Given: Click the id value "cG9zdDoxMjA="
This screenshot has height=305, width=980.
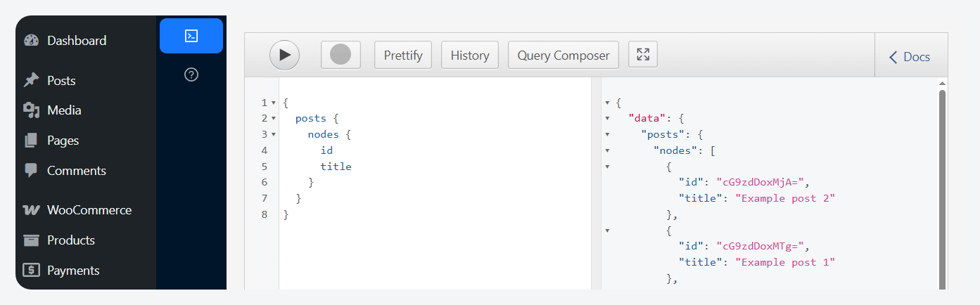Looking at the screenshot, I should pyautogui.click(x=760, y=183).
